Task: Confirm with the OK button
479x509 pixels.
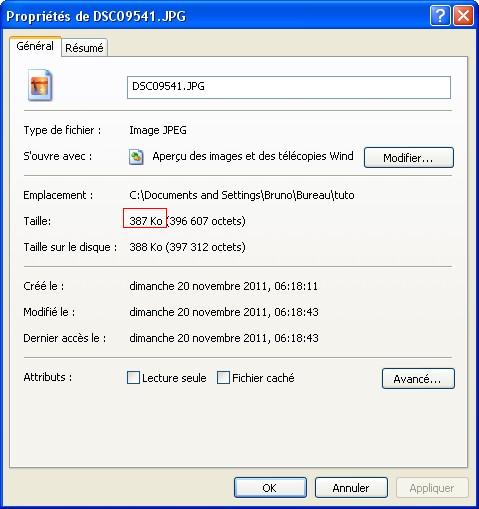Action: tap(270, 488)
